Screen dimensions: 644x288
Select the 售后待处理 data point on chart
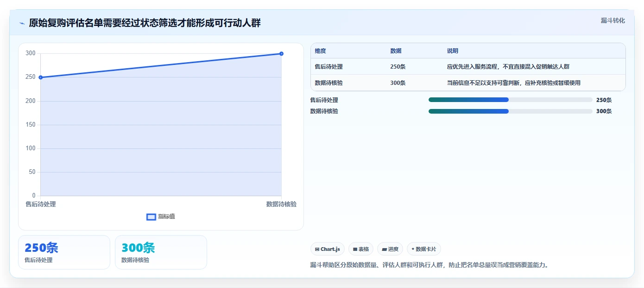(x=41, y=77)
